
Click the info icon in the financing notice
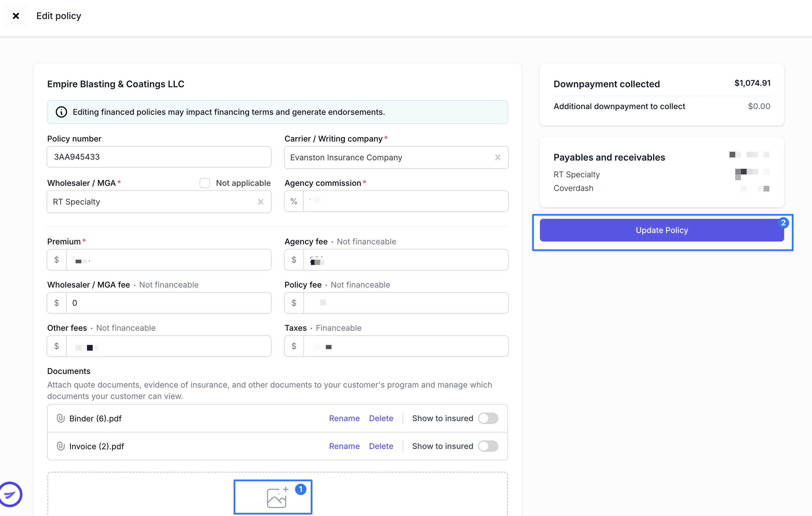61,112
